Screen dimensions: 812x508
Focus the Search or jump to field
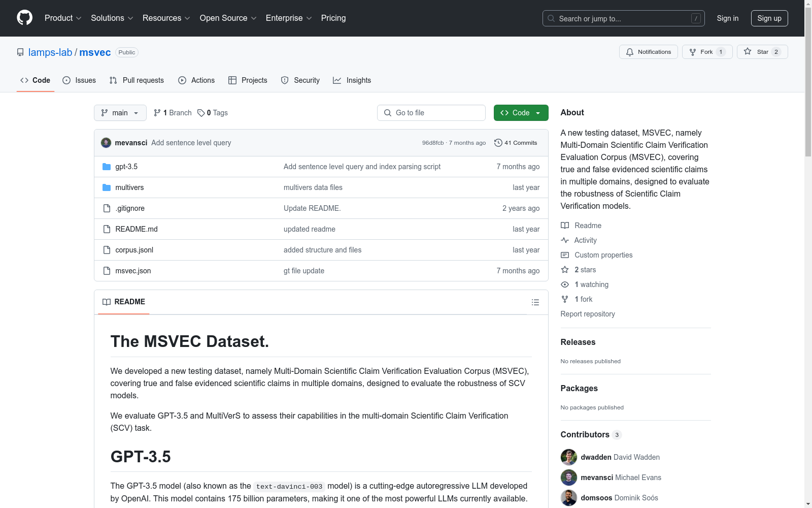pos(624,18)
